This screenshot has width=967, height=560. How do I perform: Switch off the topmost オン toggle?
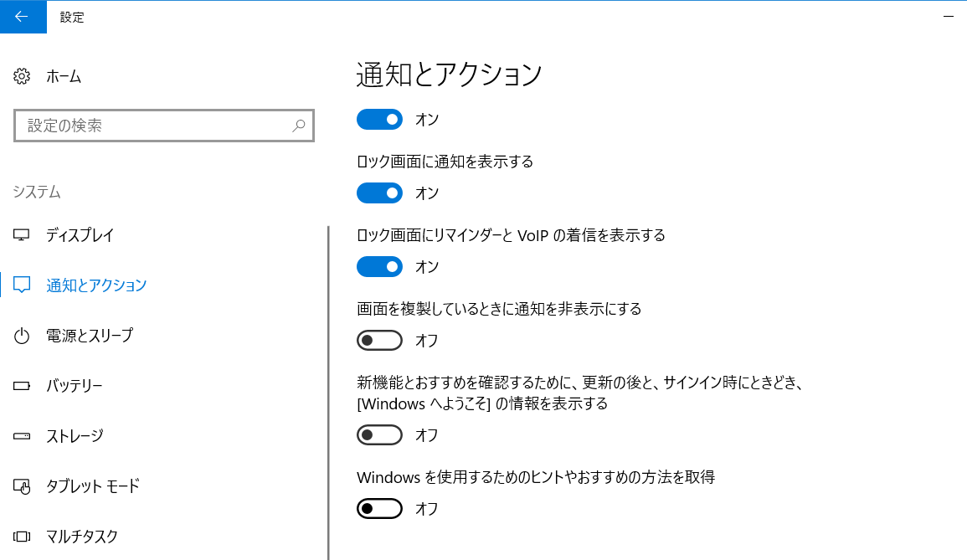379,120
